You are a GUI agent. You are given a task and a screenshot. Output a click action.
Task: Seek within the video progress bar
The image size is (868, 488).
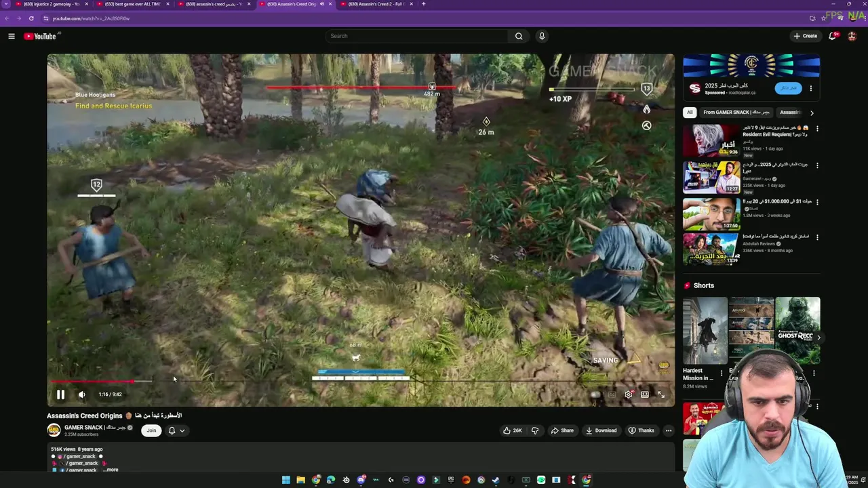click(361, 382)
